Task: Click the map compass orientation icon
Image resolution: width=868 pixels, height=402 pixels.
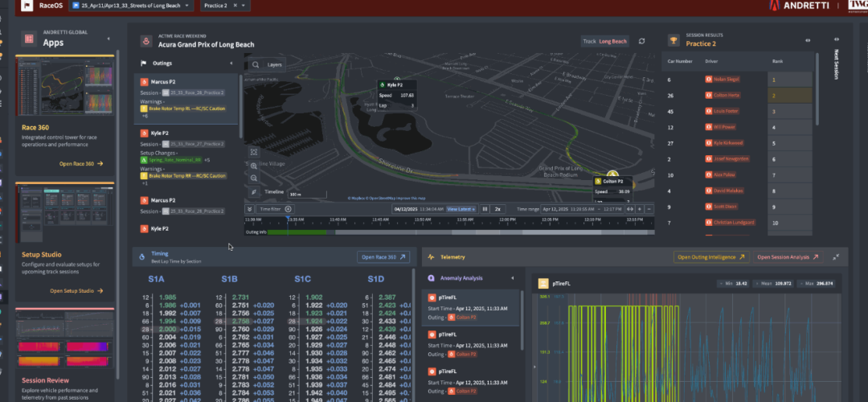Action: [254, 191]
